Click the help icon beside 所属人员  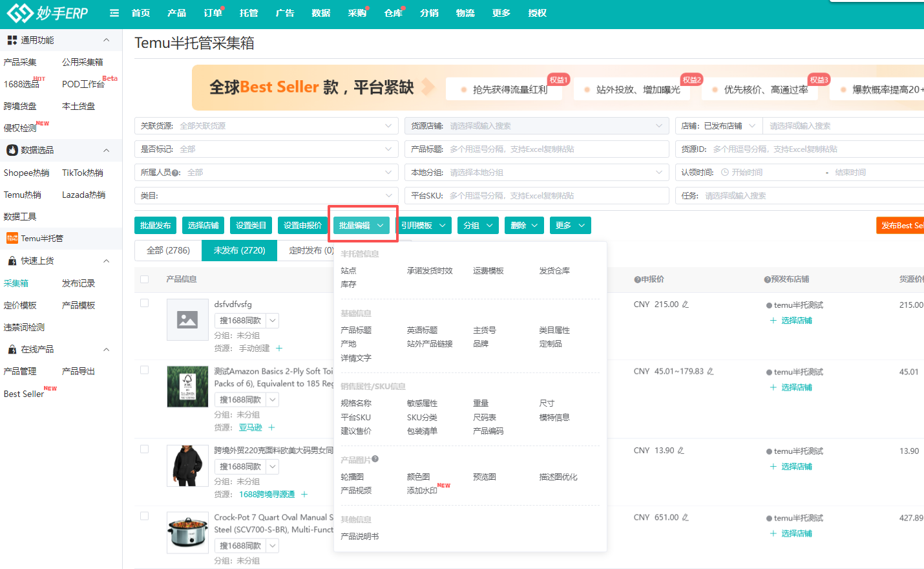pos(176,173)
